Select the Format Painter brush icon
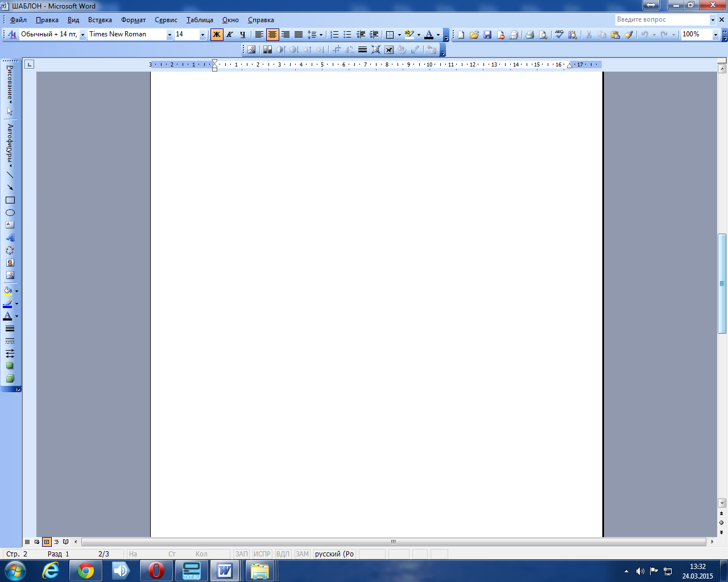The width and height of the screenshot is (728, 582). (x=628, y=35)
